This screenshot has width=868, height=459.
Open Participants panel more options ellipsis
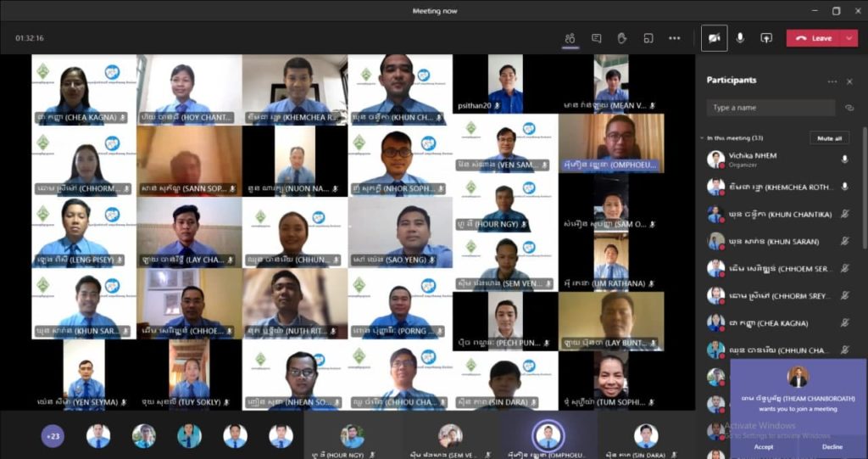[832, 81]
